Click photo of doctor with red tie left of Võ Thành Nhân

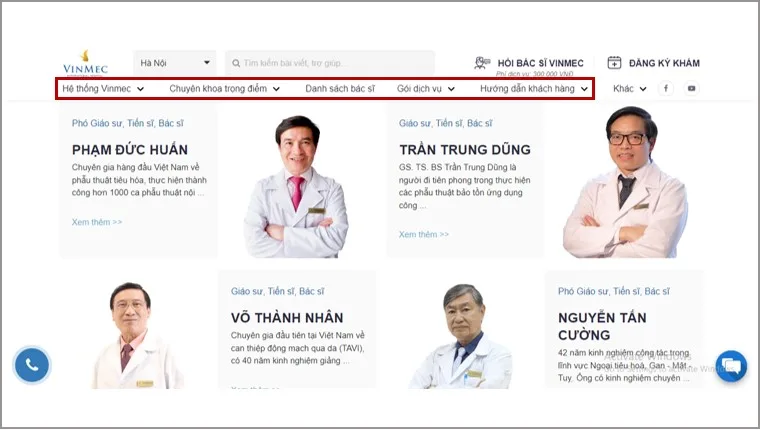point(137,335)
